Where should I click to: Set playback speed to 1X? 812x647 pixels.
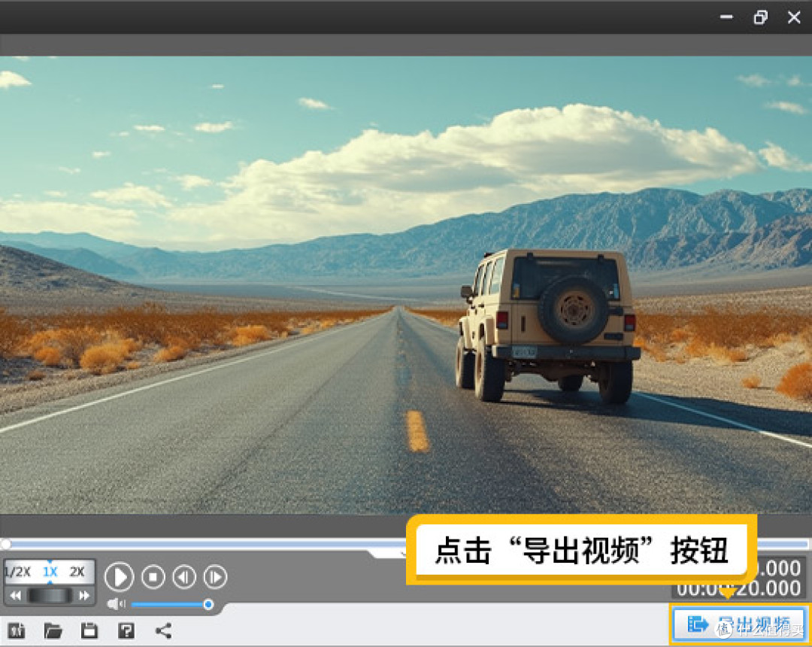point(50,572)
